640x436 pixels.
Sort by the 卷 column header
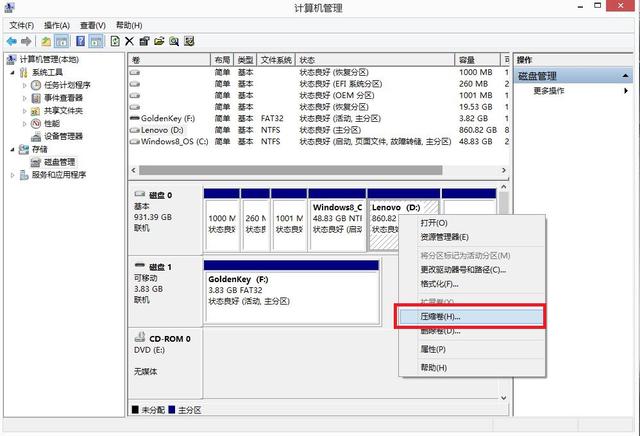point(169,60)
